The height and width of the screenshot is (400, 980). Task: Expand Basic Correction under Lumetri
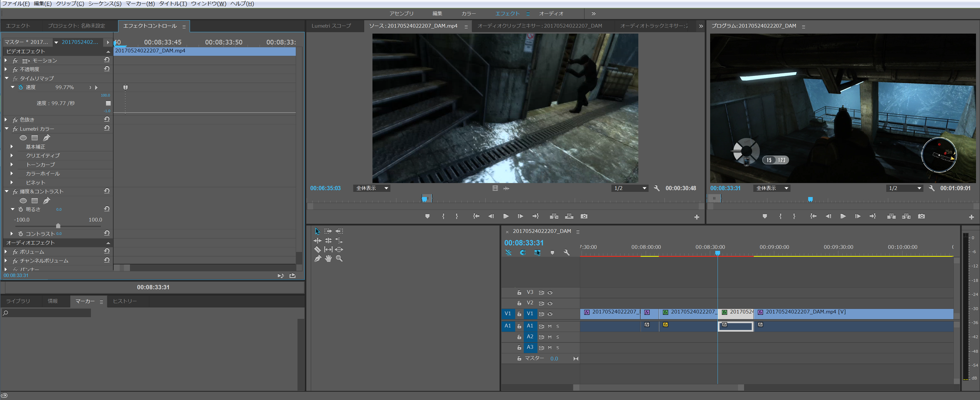tap(12, 146)
